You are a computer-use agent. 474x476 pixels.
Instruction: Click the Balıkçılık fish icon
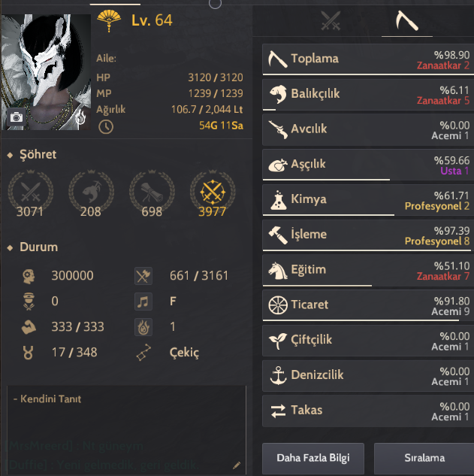pyautogui.click(x=278, y=94)
